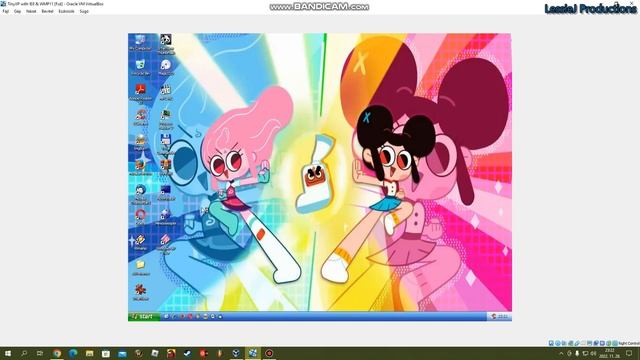The height and width of the screenshot is (360, 640).
Task: Open the Súgó menu in VirtualBox
Action: [84, 11]
